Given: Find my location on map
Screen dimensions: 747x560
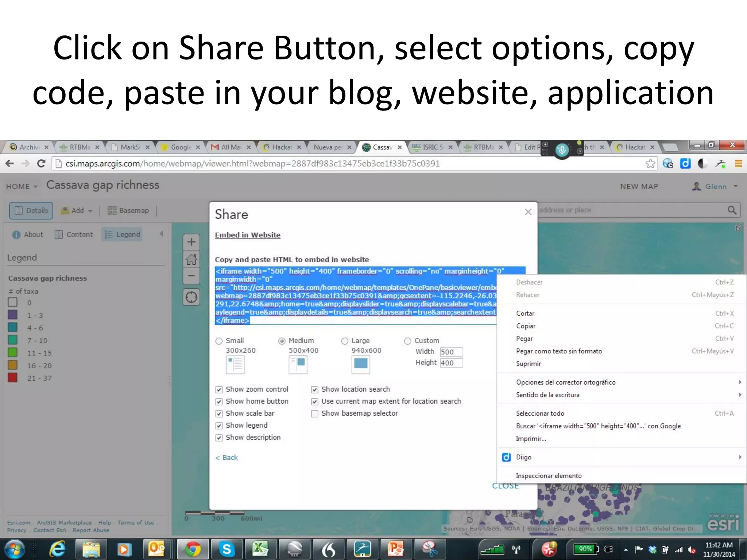Looking at the screenshot, I should point(191,297).
